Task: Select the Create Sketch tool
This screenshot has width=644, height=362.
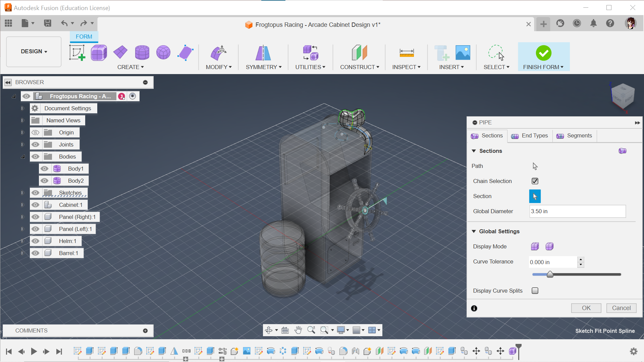Action: pos(77,53)
